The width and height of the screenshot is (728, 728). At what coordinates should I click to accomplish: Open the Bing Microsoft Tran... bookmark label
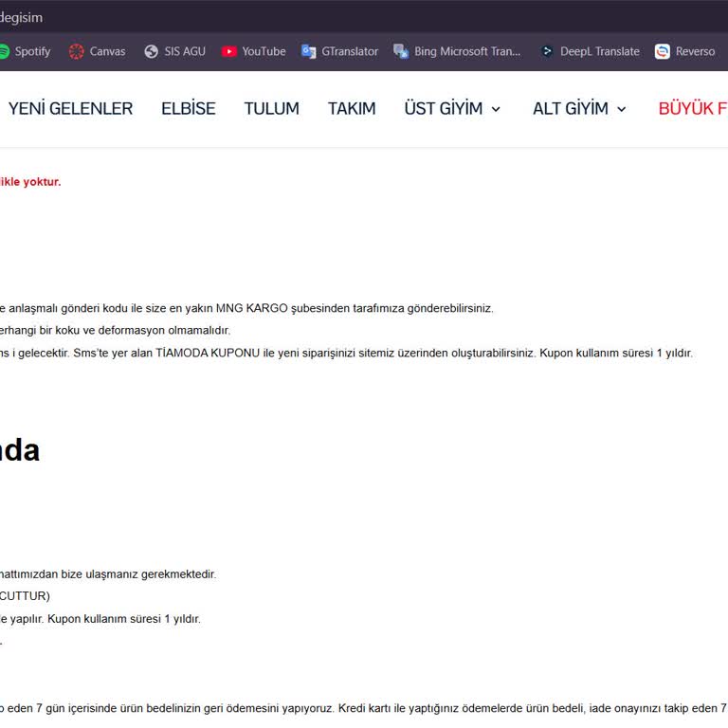(x=467, y=51)
